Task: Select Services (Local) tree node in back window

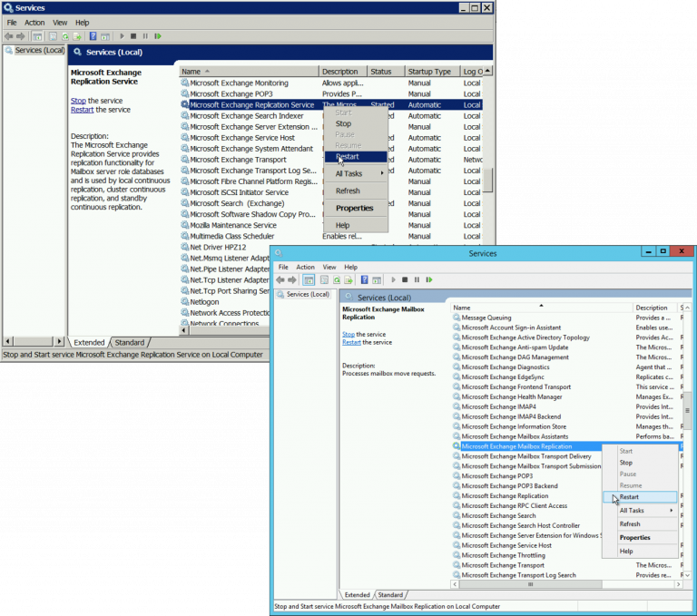Action: (x=35, y=50)
